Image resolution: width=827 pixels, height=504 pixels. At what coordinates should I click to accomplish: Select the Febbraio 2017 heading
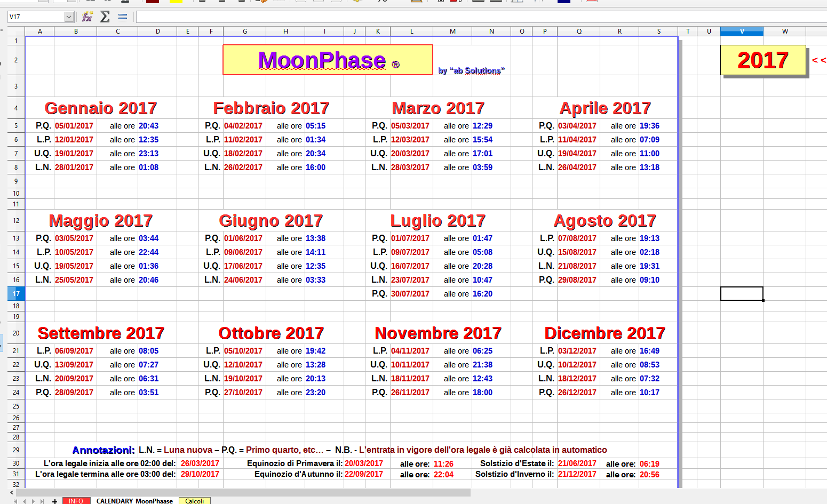point(271,108)
